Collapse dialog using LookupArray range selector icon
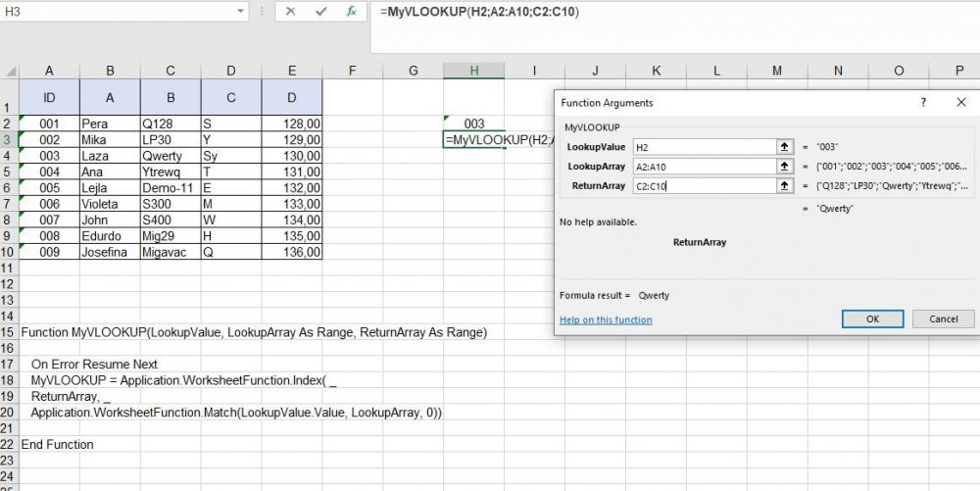This screenshot has height=491, width=980. [784, 167]
